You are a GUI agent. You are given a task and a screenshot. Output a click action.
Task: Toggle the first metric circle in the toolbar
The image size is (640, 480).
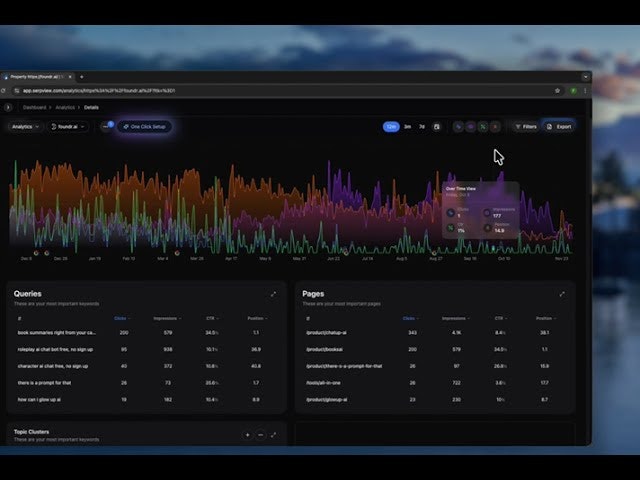[x=459, y=127]
